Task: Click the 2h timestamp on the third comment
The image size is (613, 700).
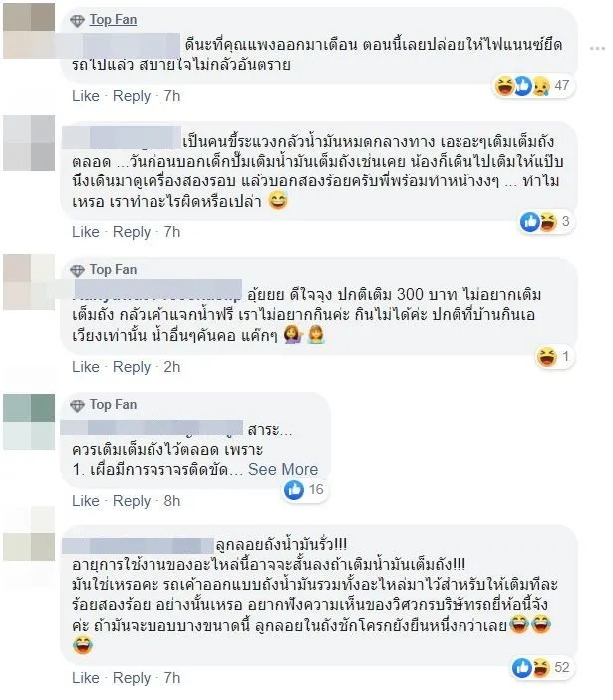Action: [x=172, y=367]
